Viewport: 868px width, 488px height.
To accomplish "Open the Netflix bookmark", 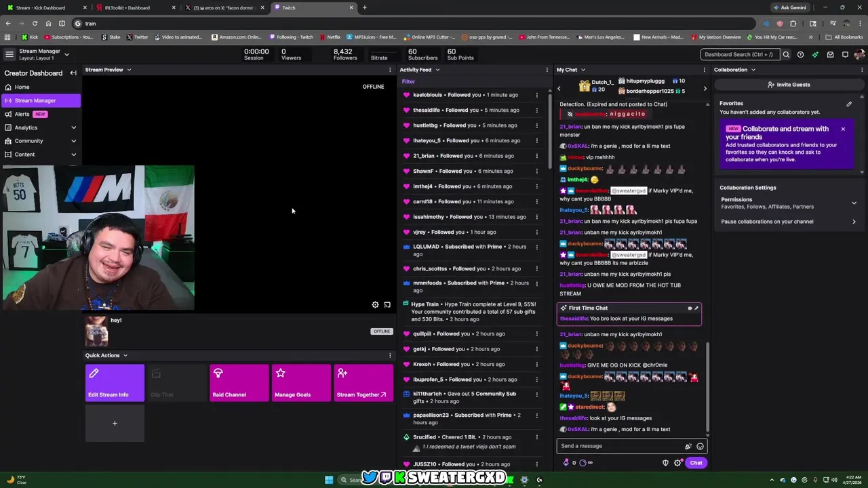I will (330, 37).
